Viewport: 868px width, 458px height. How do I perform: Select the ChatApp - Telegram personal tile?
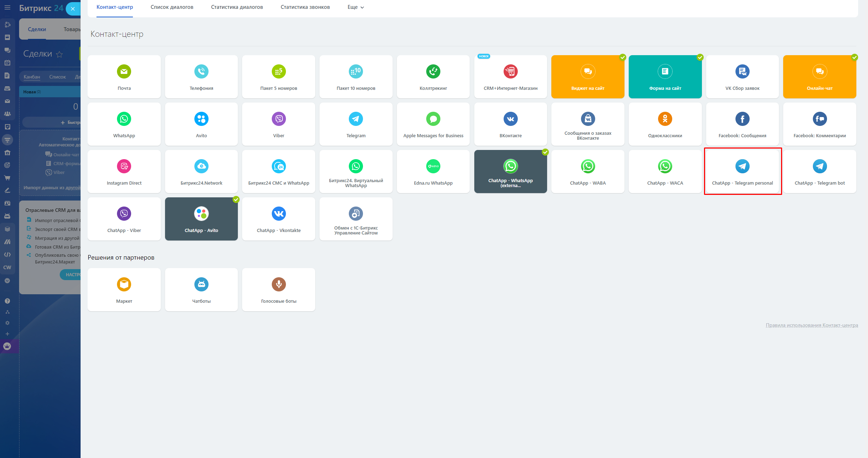[x=742, y=172]
